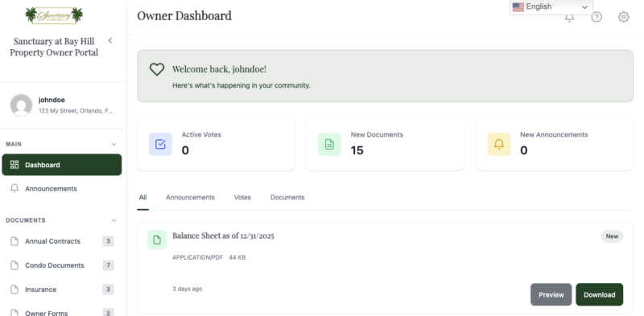Screen dimensions: 644x316
Task: Click the Announcements bell icon in sidebar
Action: (x=14, y=188)
